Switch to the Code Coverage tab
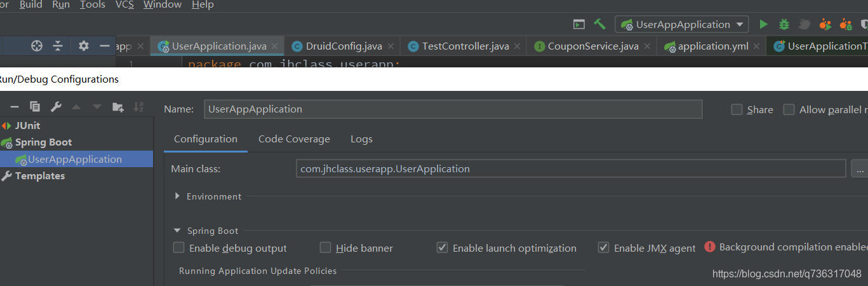 coord(294,139)
